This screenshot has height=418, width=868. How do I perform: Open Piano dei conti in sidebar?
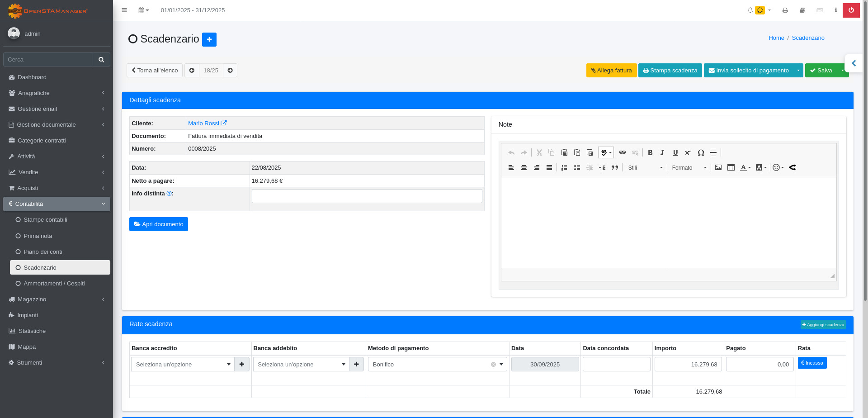(x=60, y=252)
